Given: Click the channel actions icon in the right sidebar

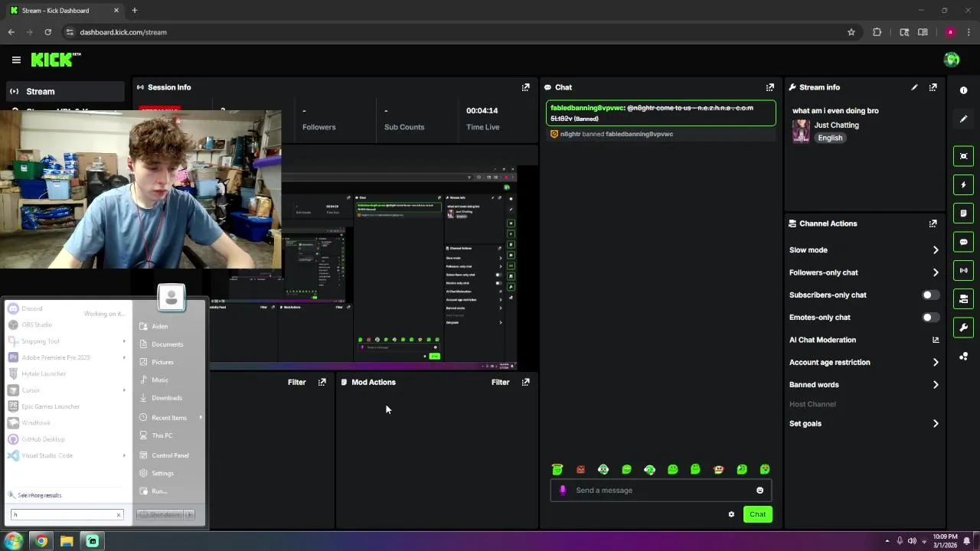Looking at the screenshot, I should [963, 298].
